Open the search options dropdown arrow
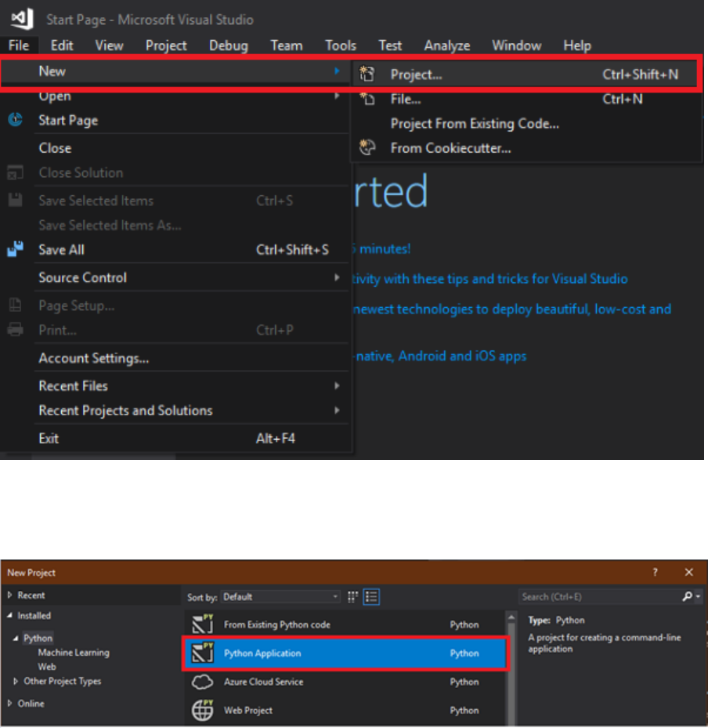This screenshot has height=728, width=708. 698,596
